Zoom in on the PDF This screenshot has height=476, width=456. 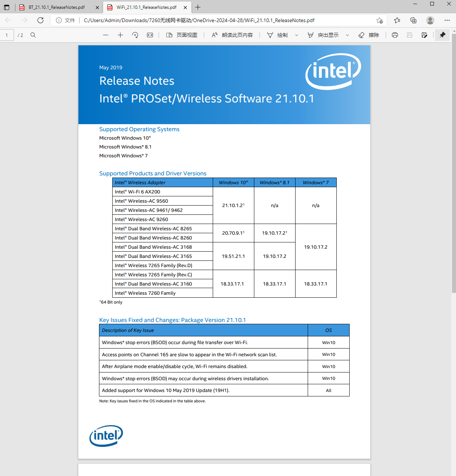click(x=120, y=35)
